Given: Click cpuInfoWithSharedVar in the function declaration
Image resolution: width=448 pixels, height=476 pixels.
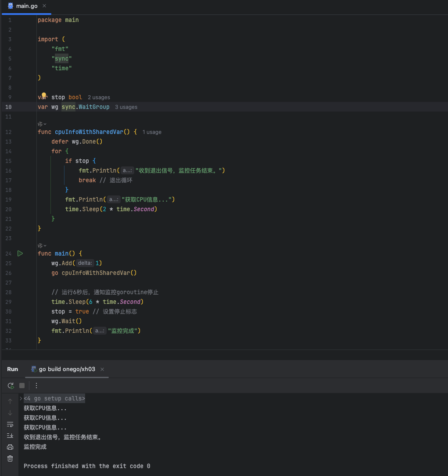Looking at the screenshot, I should click(x=89, y=132).
